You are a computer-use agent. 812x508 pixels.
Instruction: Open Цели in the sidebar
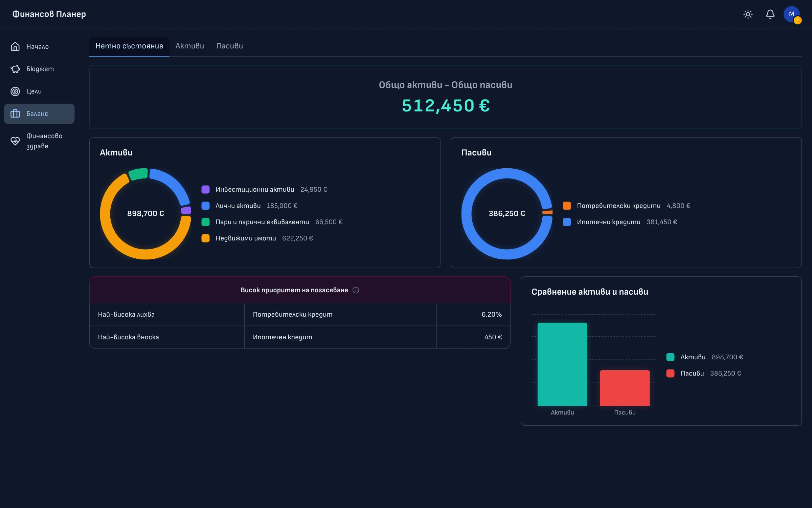[x=39, y=91]
